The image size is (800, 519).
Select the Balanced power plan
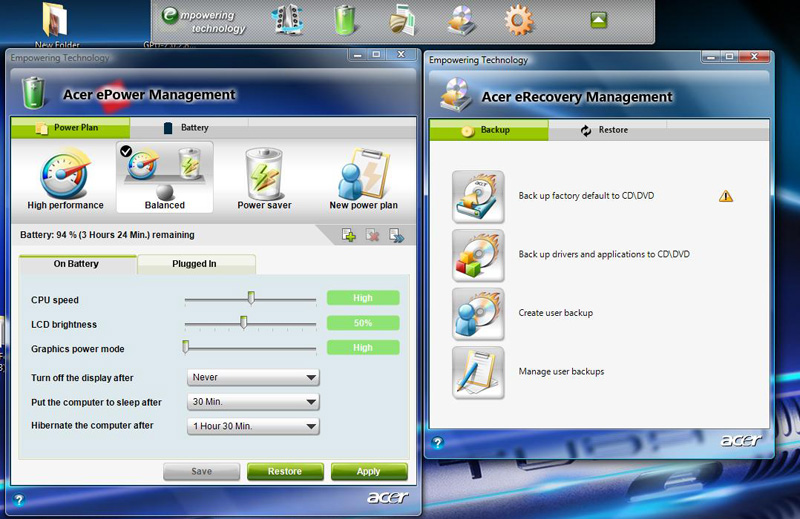click(x=165, y=177)
